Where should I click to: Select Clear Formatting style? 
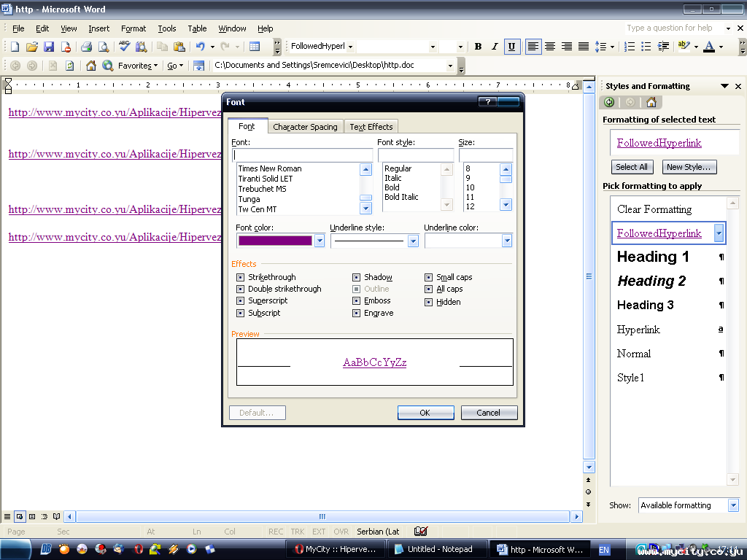(x=654, y=209)
